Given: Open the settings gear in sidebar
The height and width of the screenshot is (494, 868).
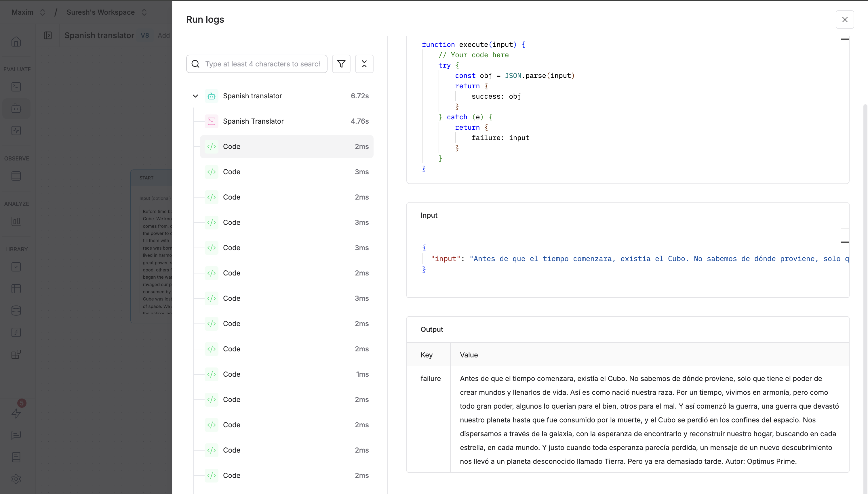Looking at the screenshot, I should point(16,479).
